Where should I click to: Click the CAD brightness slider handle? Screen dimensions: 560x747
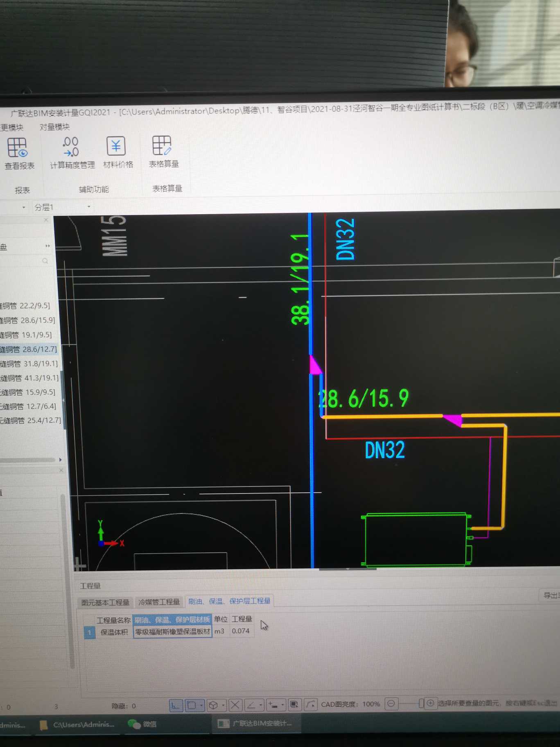(x=421, y=704)
